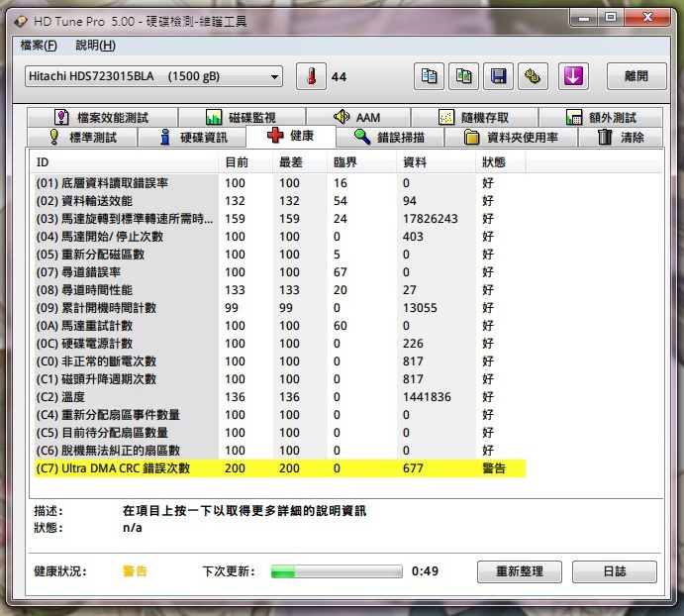
Task: Select row (C4) 重新分配扇區事件數量
Action: pos(279,415)
